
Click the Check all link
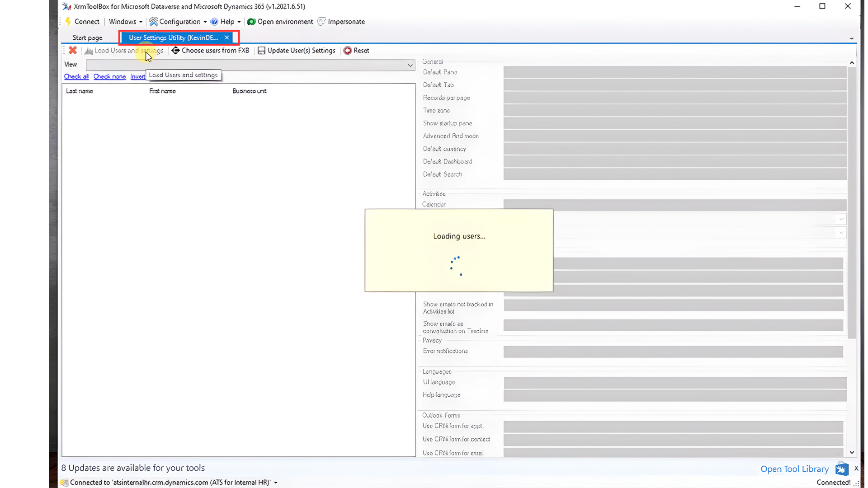[x=76, y=76]
